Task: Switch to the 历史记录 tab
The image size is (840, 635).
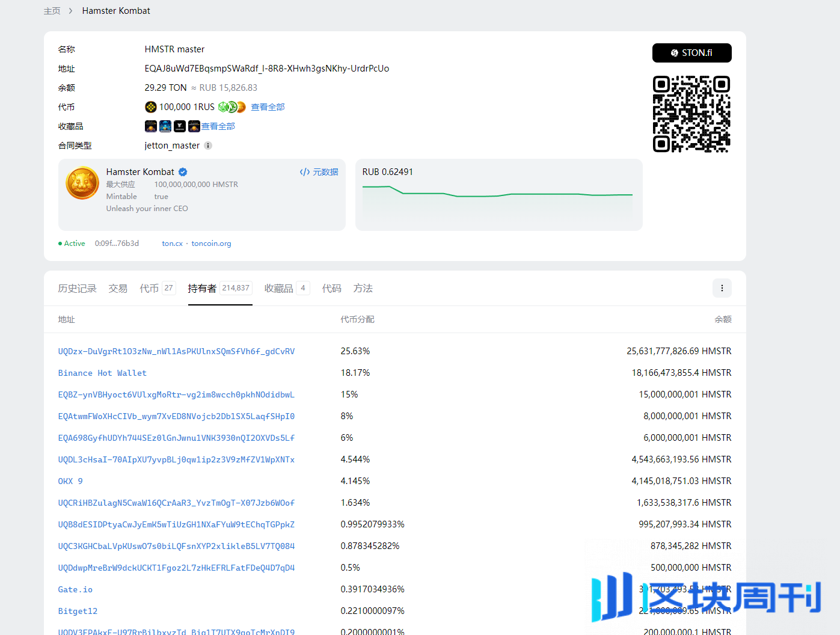Action: 77,289
